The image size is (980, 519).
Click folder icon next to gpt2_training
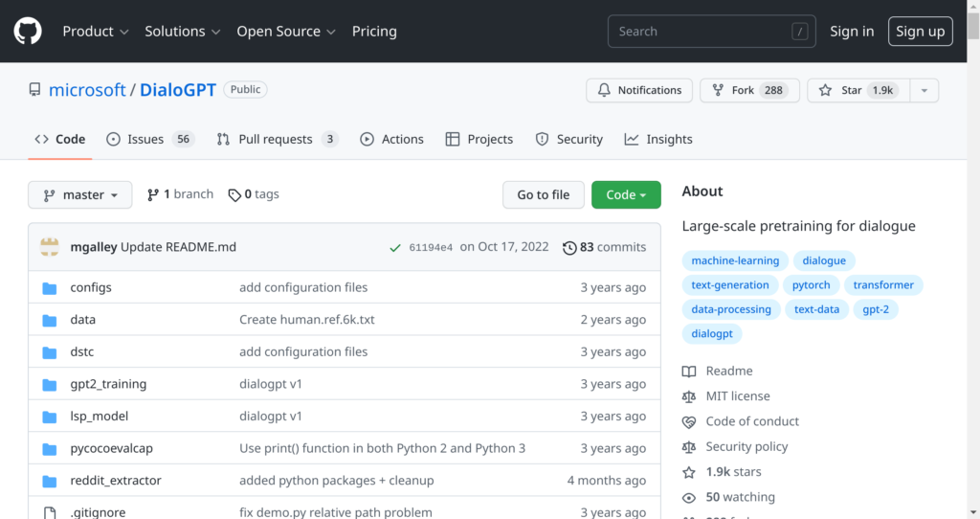(x=50, y=385)
